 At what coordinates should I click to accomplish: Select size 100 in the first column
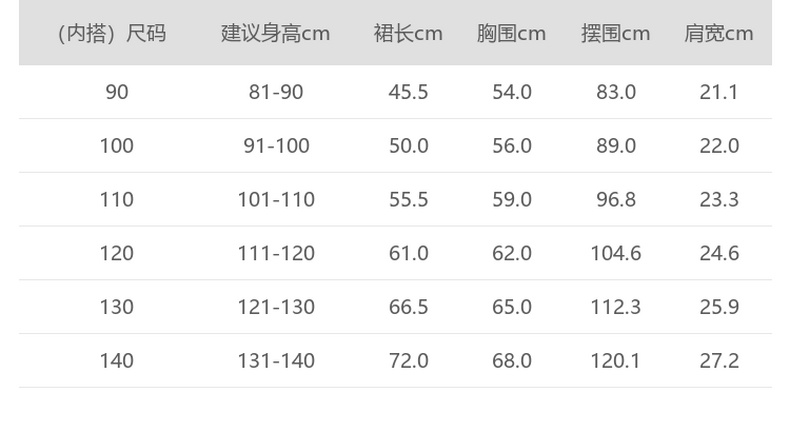pos(117,146)
